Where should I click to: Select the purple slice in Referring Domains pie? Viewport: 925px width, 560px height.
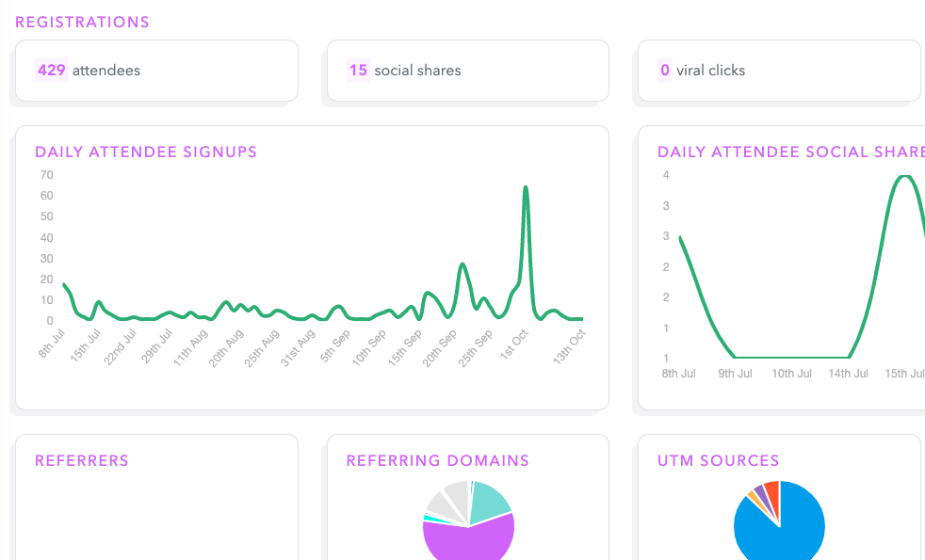click(x=468, y=538)
